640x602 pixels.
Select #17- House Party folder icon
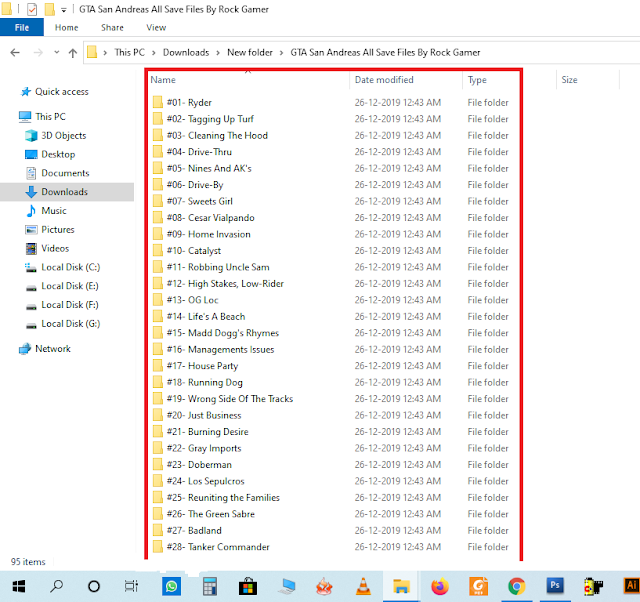pyautogui.click(x=158, y=366)
